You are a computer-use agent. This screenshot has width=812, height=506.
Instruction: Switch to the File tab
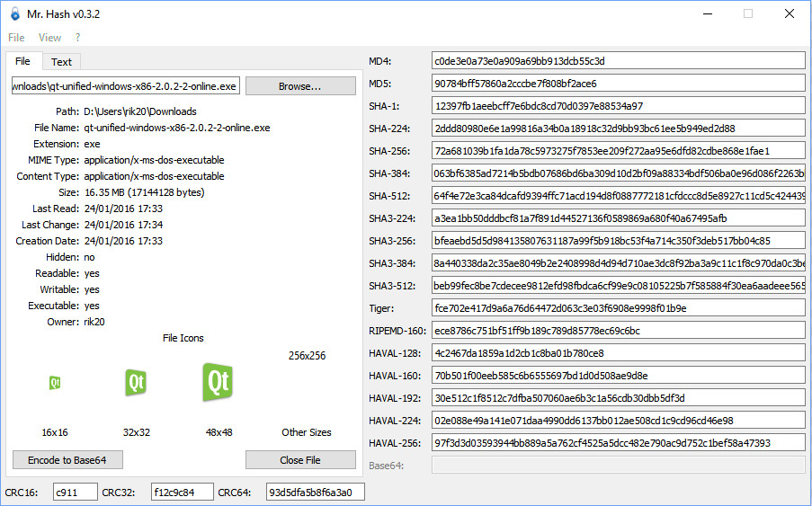click(22, 61)
